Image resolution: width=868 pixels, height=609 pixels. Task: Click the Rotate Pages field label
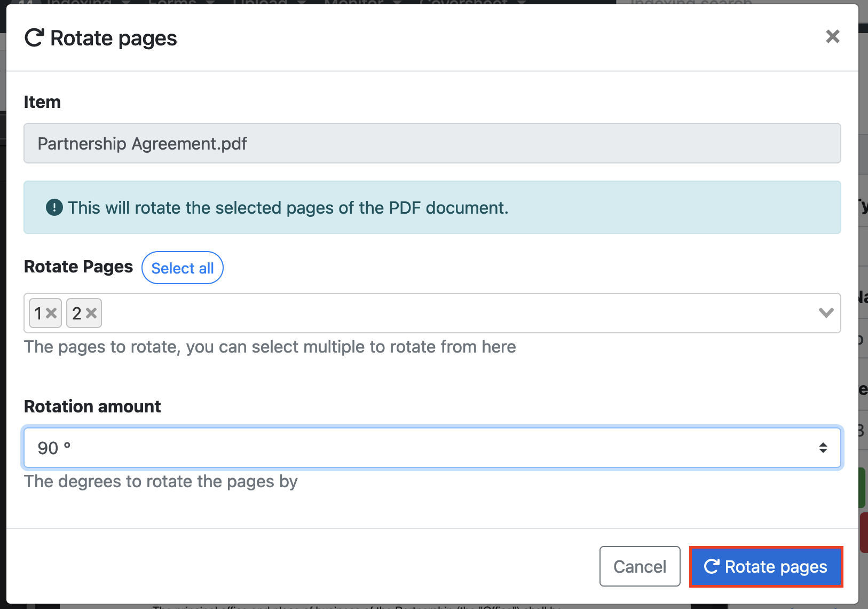[78, 267]
